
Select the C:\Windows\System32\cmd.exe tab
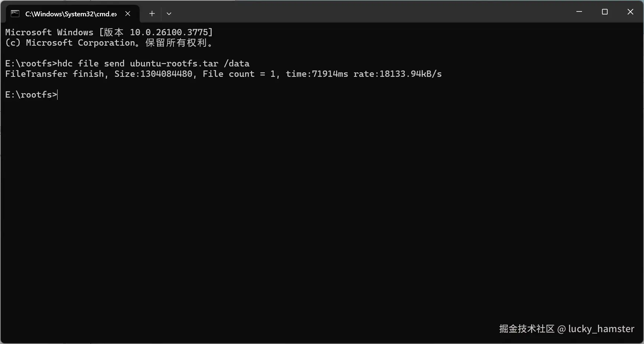(x=71, y=14)
